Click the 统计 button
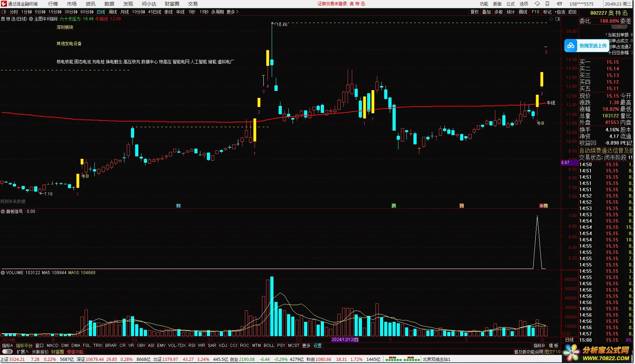 coord(511,12)
